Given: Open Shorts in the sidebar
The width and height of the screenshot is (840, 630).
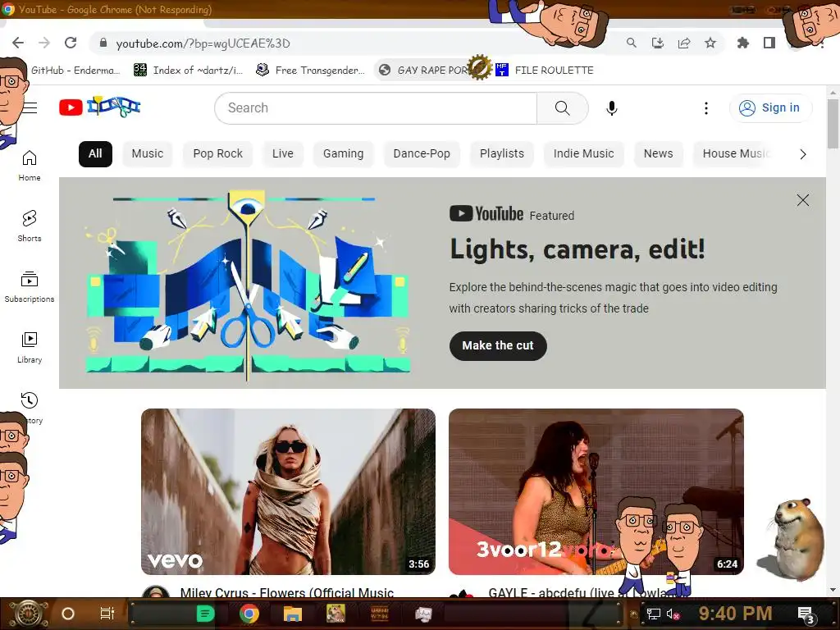Looking at the screenshot, I should (x=30, y=226).
